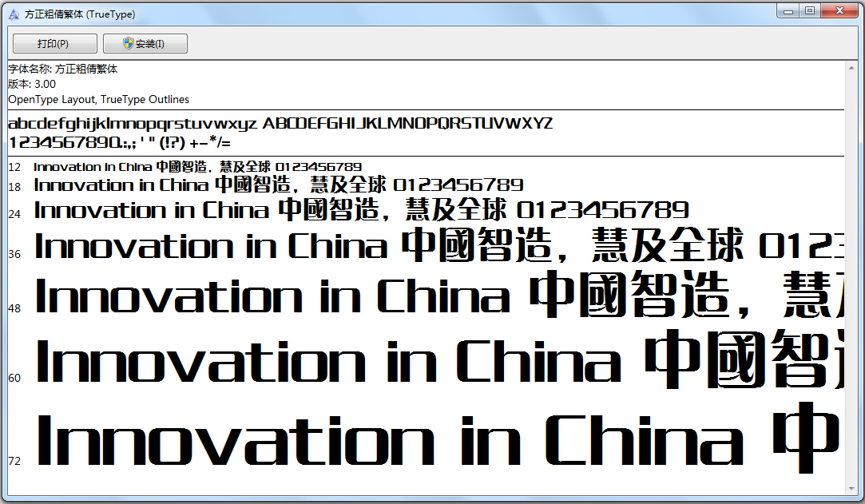Click the font viewer title bar icon
The image size is (865, 504).
(14, 14)
